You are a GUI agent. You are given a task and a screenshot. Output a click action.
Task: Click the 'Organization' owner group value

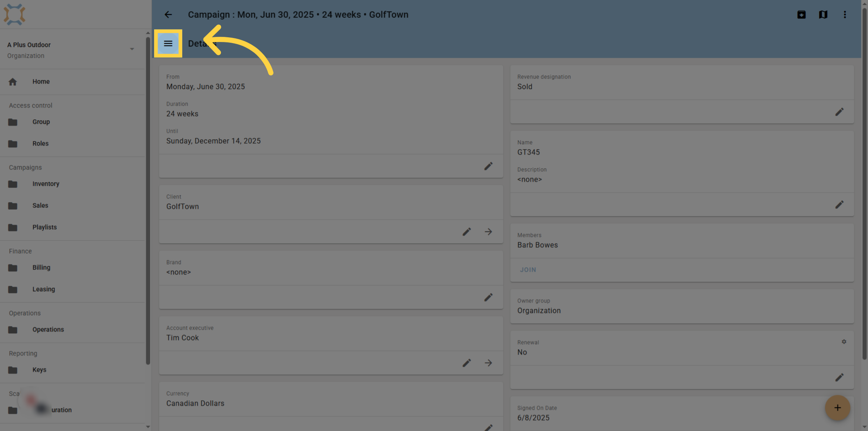coord(539,310)
